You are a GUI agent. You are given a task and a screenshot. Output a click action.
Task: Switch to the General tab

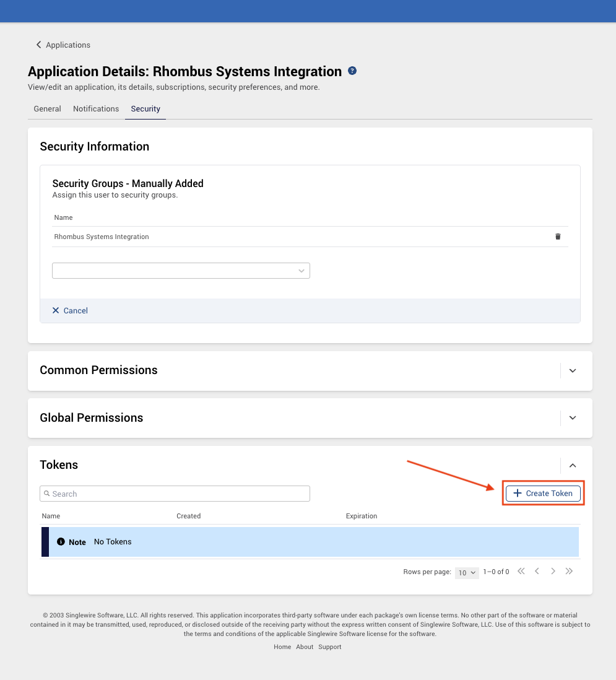pos(47,109)
